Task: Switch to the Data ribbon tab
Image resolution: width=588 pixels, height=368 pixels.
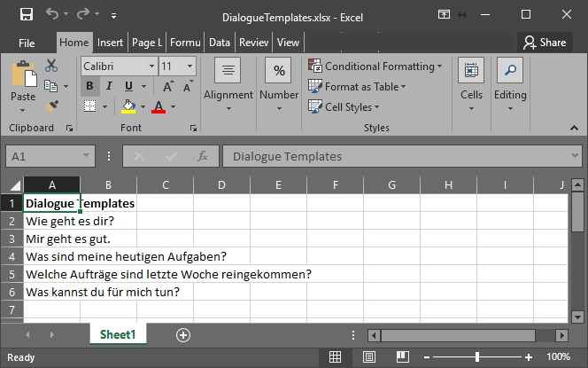Action: coord(220,42)
